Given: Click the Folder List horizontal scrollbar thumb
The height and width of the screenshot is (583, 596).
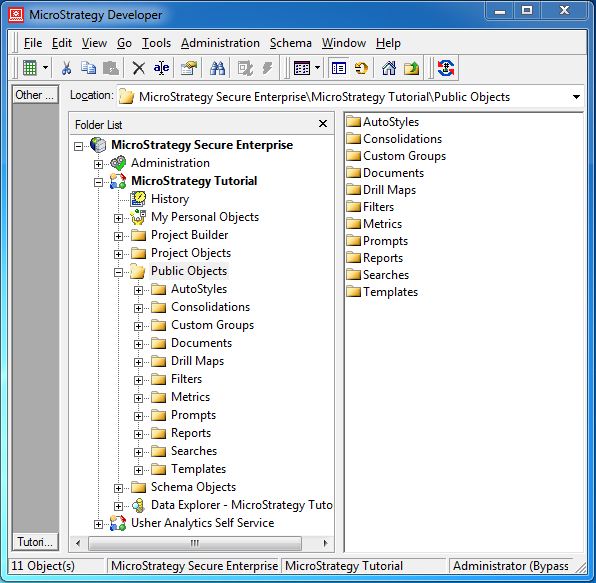Looking at the screenshot, I should pyautogui.click(x=195, y=543).
